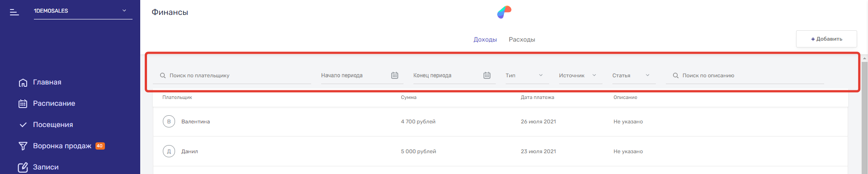Click the description search magnifier icon
The image size is (868, 174).
[676, 75]
